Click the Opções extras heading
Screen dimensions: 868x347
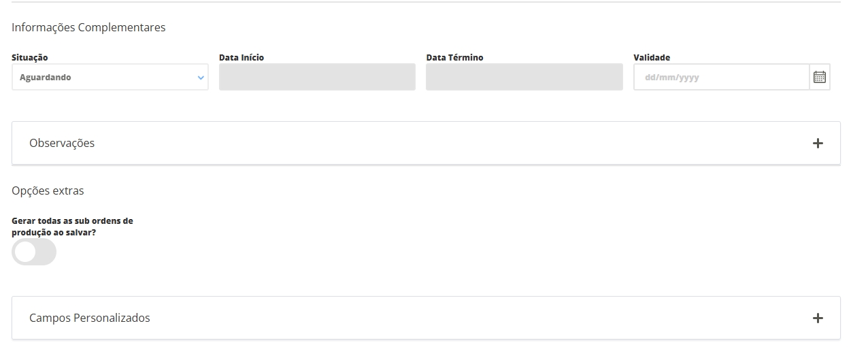48,191
